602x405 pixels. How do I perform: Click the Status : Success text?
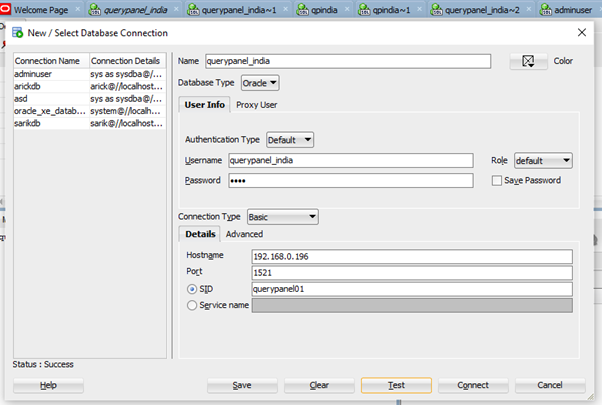tap(43, 364)
